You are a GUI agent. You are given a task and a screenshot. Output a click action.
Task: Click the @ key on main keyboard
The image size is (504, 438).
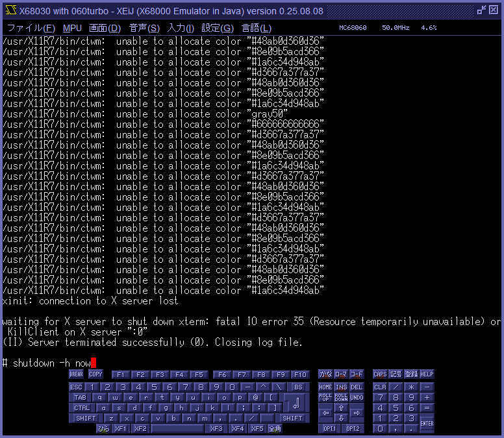coord(255,398)
